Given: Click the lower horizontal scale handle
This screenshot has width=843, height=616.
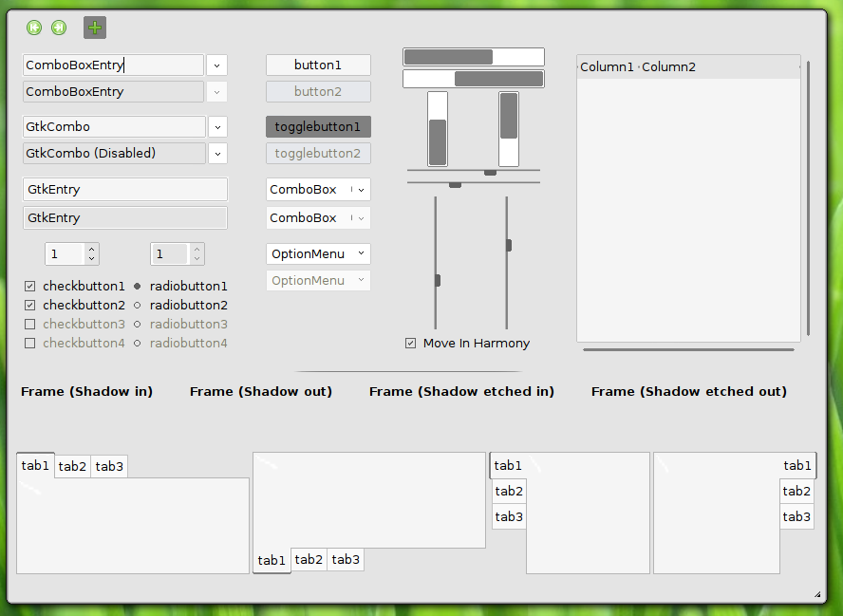Looking at the screenshot, I should (456, 185).
